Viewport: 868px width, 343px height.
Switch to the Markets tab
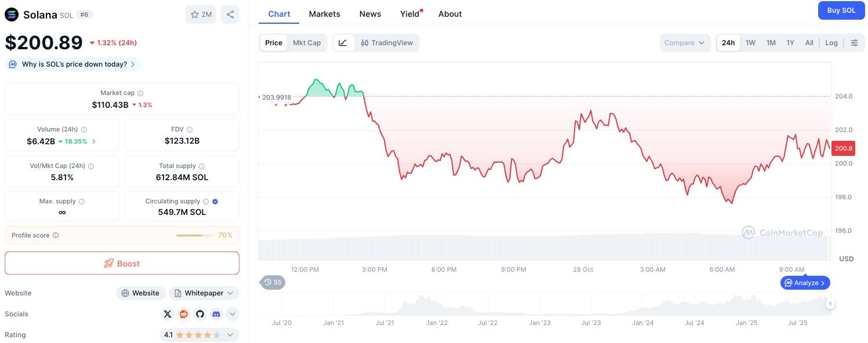point(324,13)
